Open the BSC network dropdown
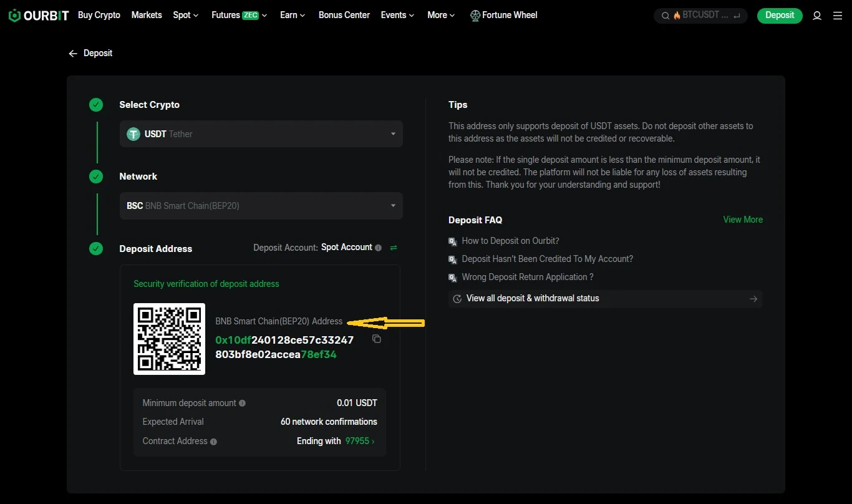This screenshot has height=504, width=852. click(x=261, y=206)
